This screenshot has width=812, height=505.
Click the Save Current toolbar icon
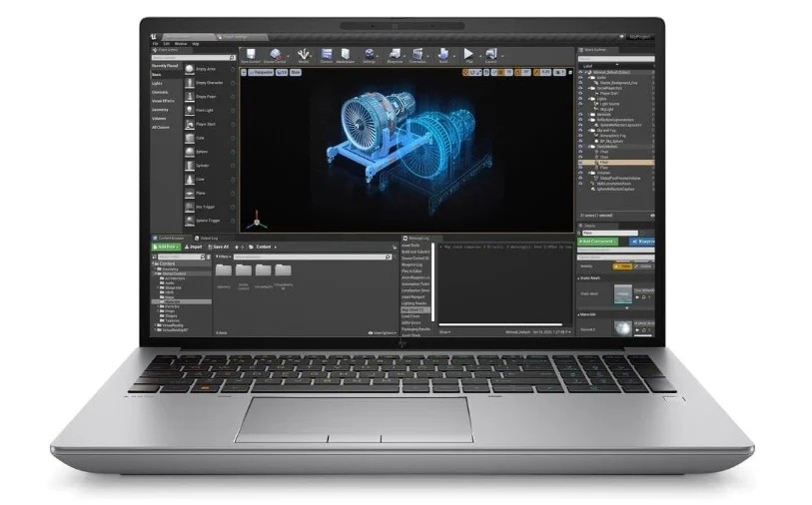pos(251,54)
